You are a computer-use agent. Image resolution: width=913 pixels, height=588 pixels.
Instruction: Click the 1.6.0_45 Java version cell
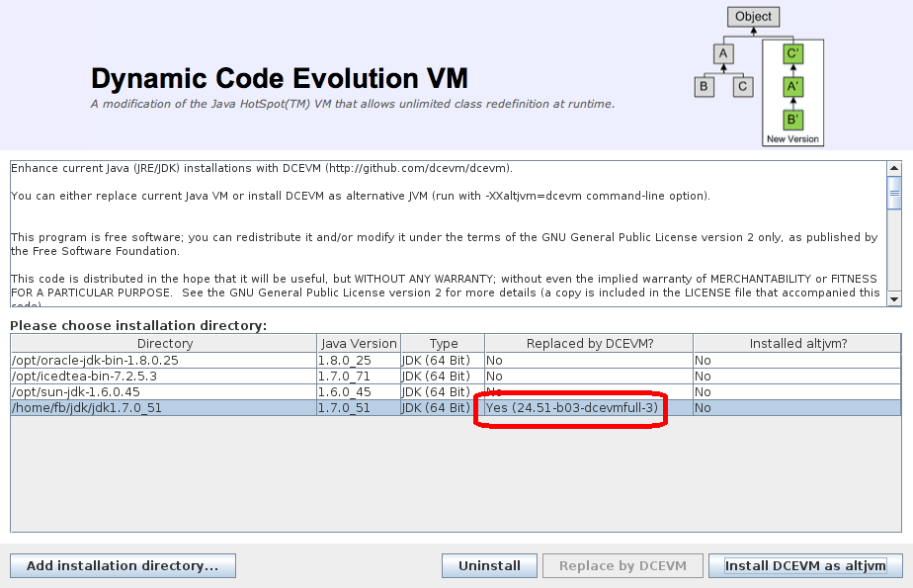pyautogui.click(x=359, y=391)
